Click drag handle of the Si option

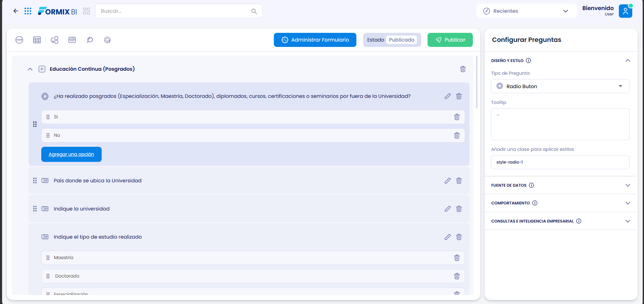(48, 117)
